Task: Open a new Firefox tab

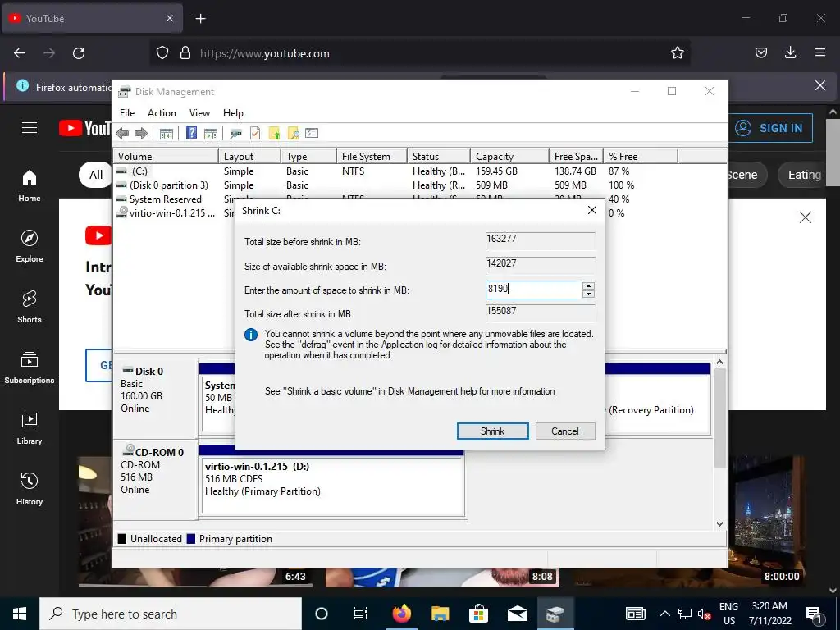Action: click(x=200, y=19)
